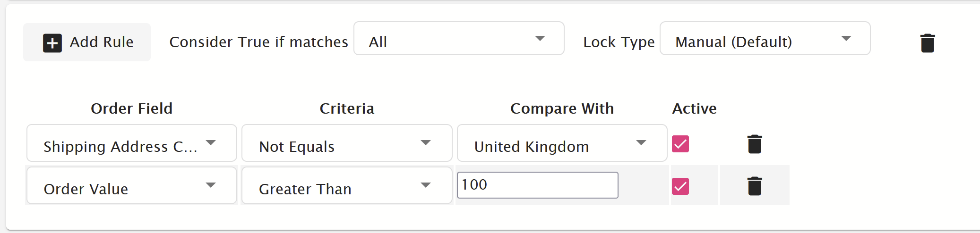This screenshot has height=233, width=980.
Task: Click the Add Rule button
Action: pyautogui.click(x=87, y=42)
